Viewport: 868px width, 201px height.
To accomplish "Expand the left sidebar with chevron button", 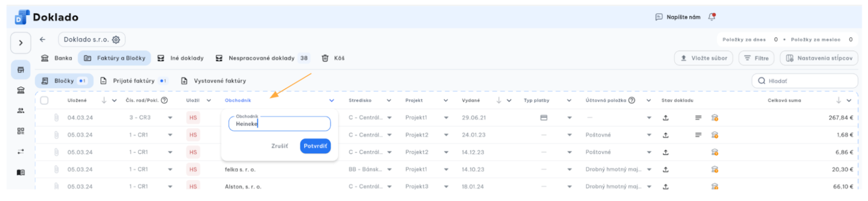I will pos(21,43).
